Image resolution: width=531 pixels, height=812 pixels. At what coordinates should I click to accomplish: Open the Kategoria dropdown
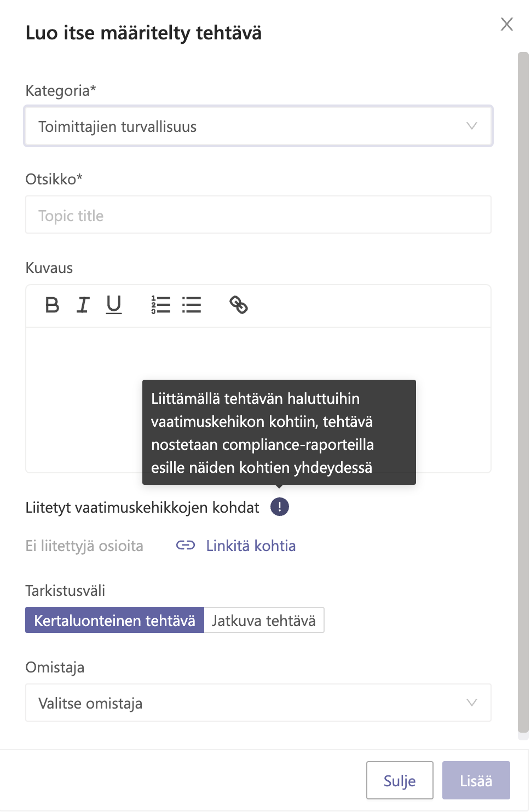(x=258, y=126)
